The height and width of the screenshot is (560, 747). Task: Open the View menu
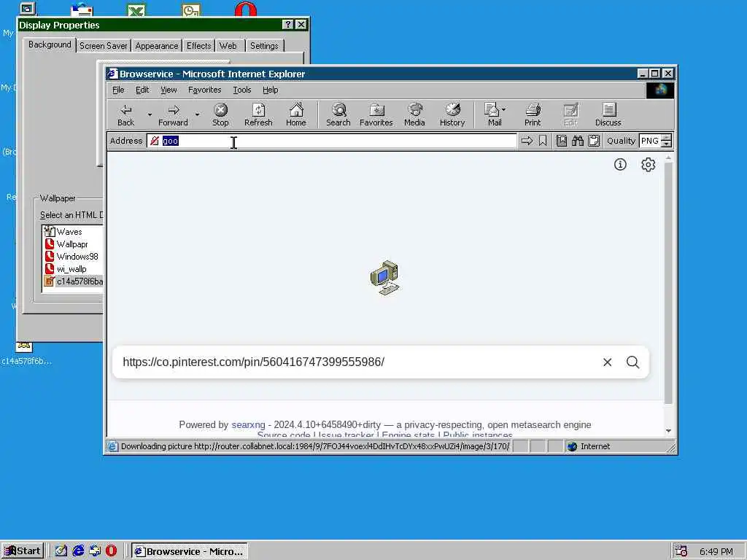point(169,90)
